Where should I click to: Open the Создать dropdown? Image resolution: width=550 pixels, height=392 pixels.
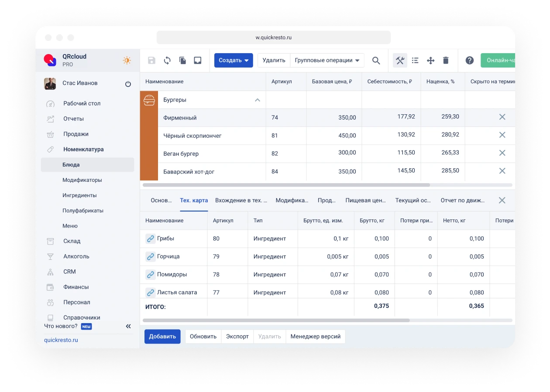pyautogui.click(x=234, y=61)
